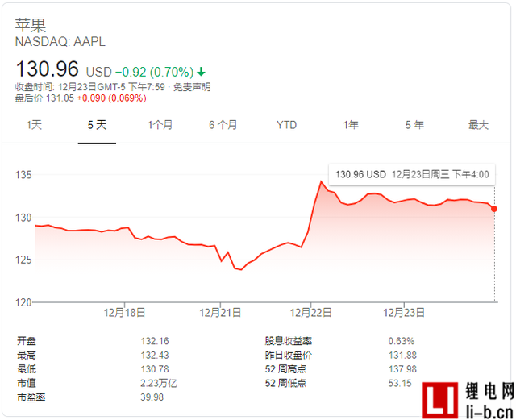Click the 12月23日 axis label

404,312
